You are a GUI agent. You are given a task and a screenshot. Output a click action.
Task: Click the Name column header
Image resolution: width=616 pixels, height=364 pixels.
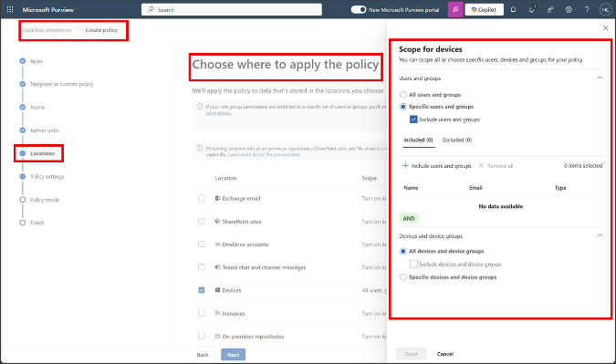(411, 188)
